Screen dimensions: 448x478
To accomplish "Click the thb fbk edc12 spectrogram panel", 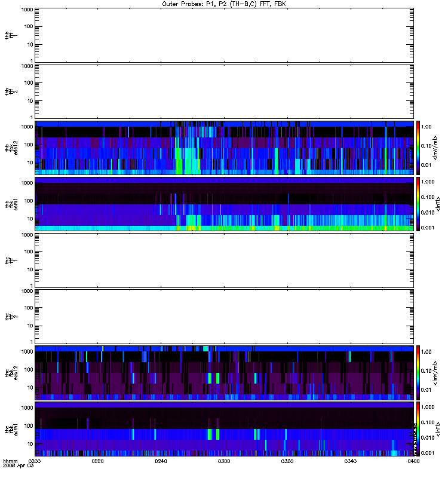I will [224, 148].
